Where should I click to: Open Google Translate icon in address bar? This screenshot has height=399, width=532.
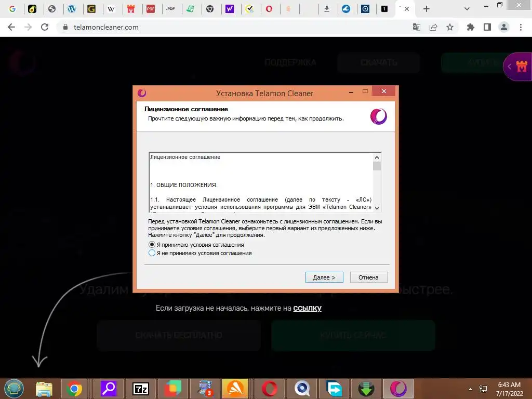[416, 27]
